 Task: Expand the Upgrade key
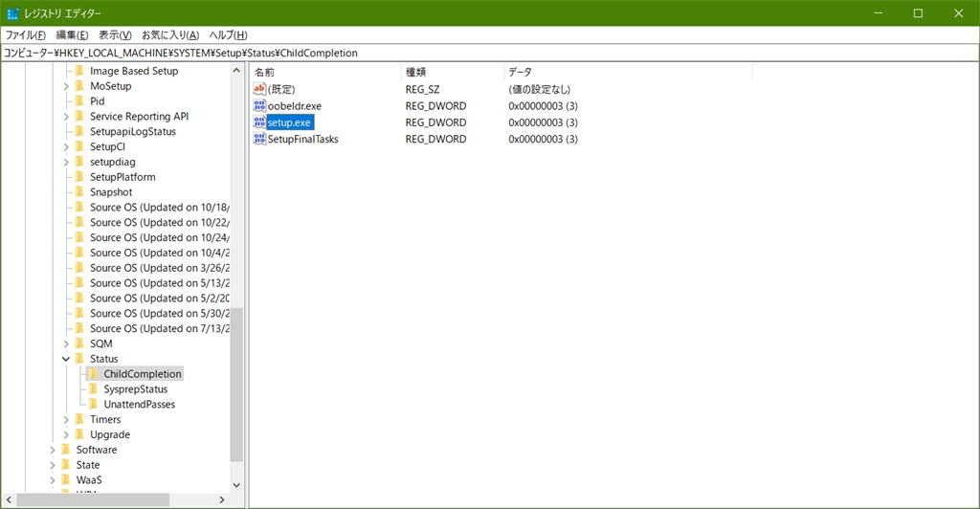tap(66, 434)
